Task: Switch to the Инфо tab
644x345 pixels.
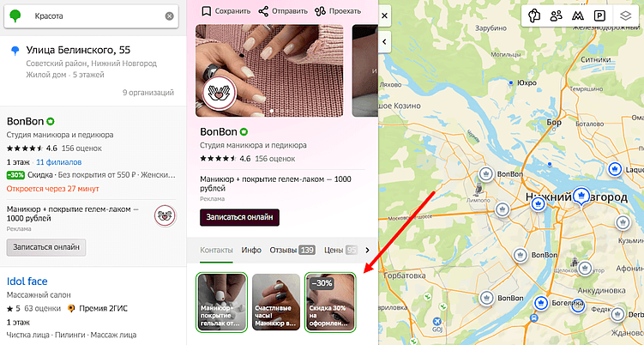Action: [x=251, y=250]
